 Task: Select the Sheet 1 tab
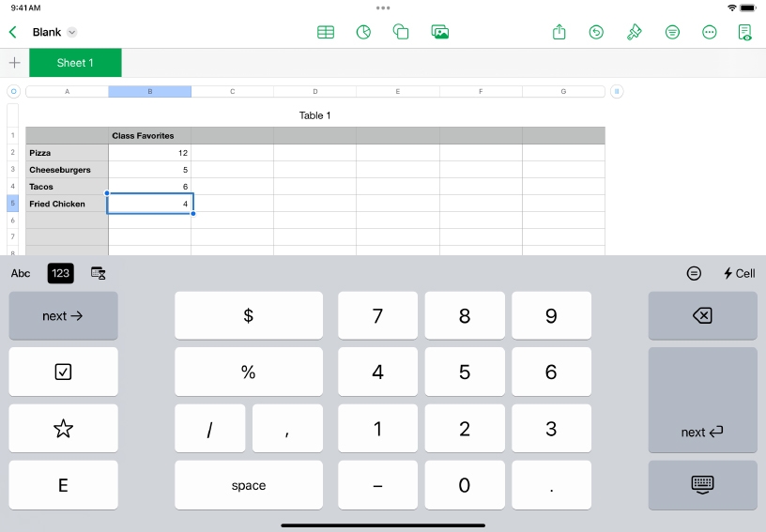pyautogui.click(x=75, y=63)
